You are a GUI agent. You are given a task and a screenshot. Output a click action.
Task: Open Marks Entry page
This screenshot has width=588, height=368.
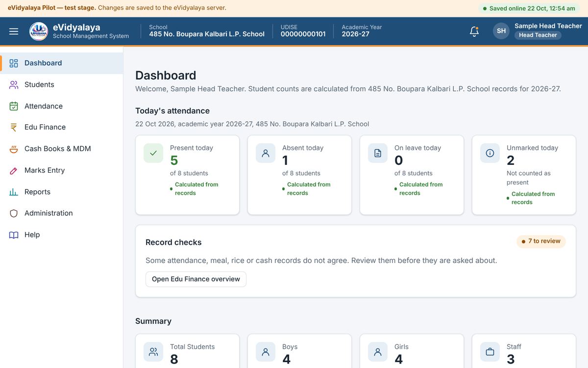(62, 170)
